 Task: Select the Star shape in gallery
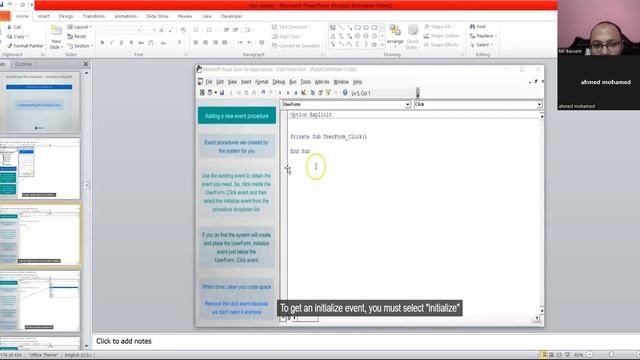coord(374,44)
